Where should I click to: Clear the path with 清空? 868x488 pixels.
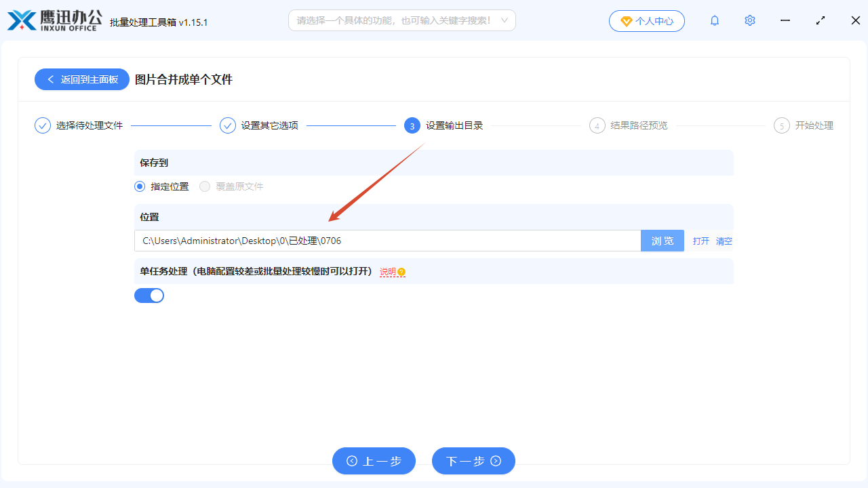(724, 241)
